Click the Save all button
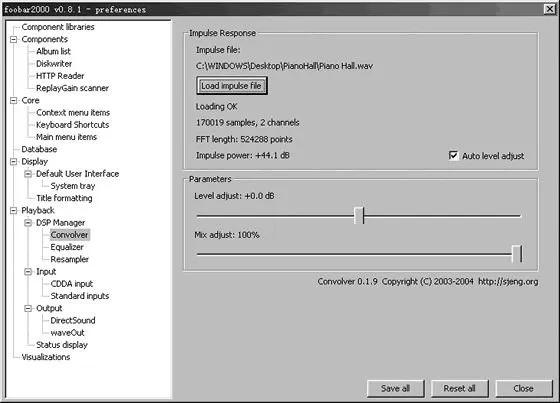This screenshot has height=403, width=560. pos(395,388)
